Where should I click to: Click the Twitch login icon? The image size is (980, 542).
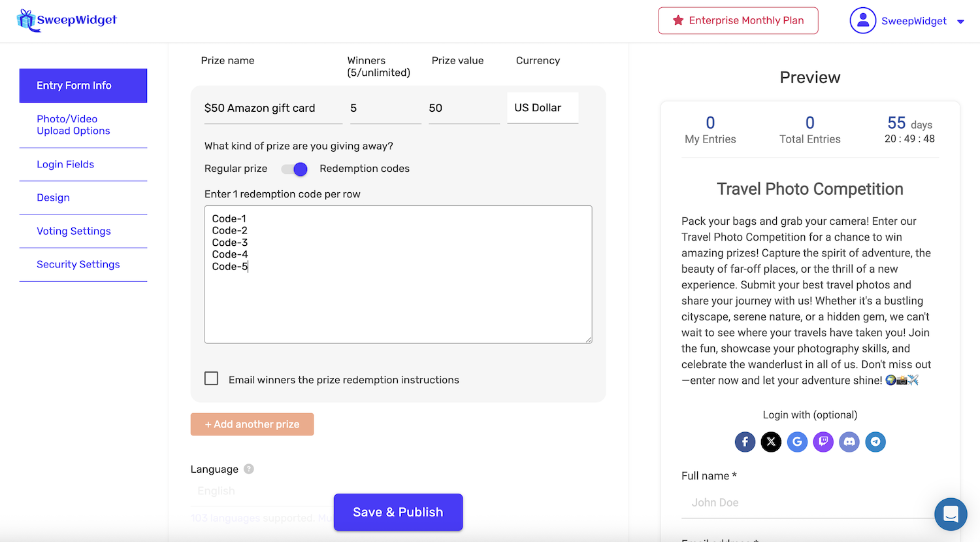pos(823,442)
